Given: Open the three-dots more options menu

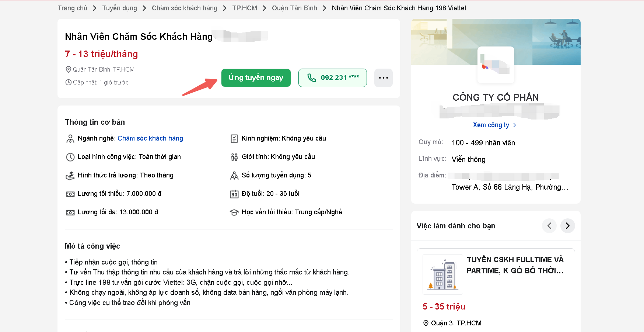Looking at the screenshot, I should [383, 78].
